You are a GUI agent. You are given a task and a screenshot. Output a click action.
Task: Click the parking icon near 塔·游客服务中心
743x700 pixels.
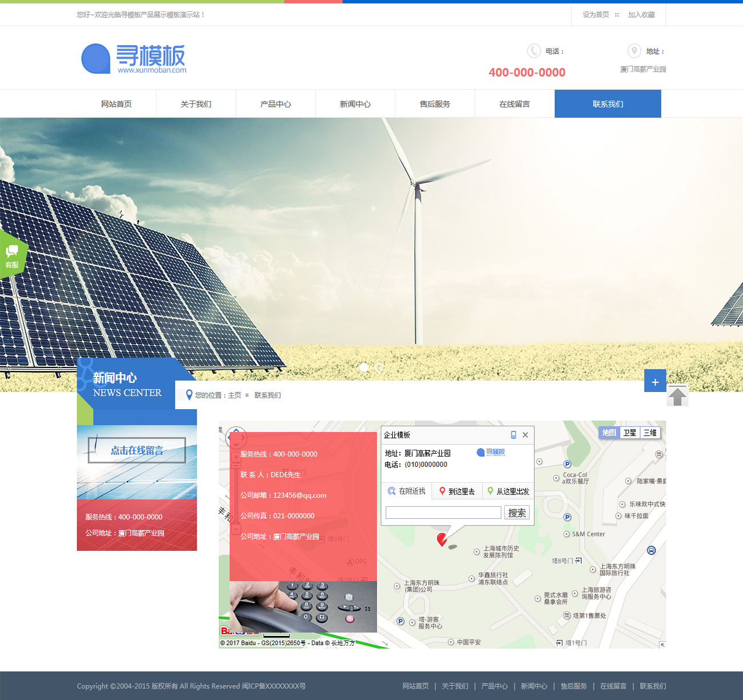click(x=401, y=621)
